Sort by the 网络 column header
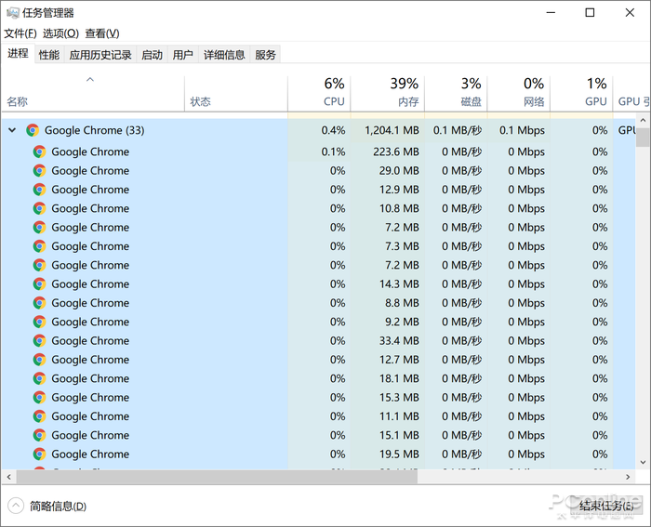Screen dimensions: 651x527 [x=519, y=93]
